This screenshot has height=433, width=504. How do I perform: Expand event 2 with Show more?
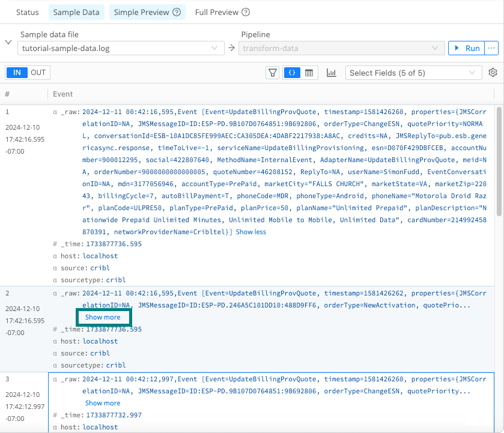click(103, 316)
